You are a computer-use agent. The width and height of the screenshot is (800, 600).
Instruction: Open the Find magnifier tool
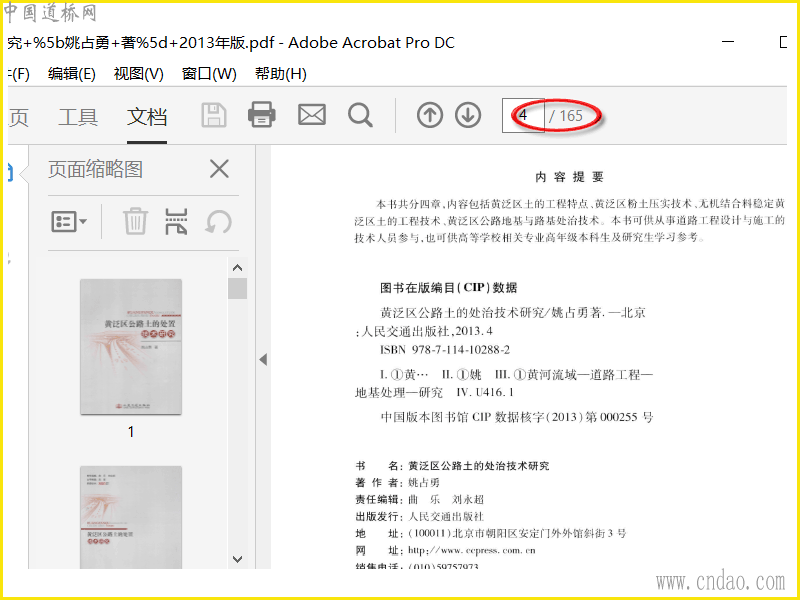pos(360,115)
